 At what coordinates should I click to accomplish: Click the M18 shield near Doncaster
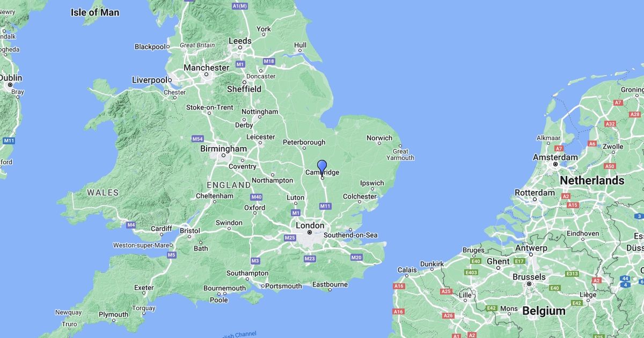coord(269,61)
